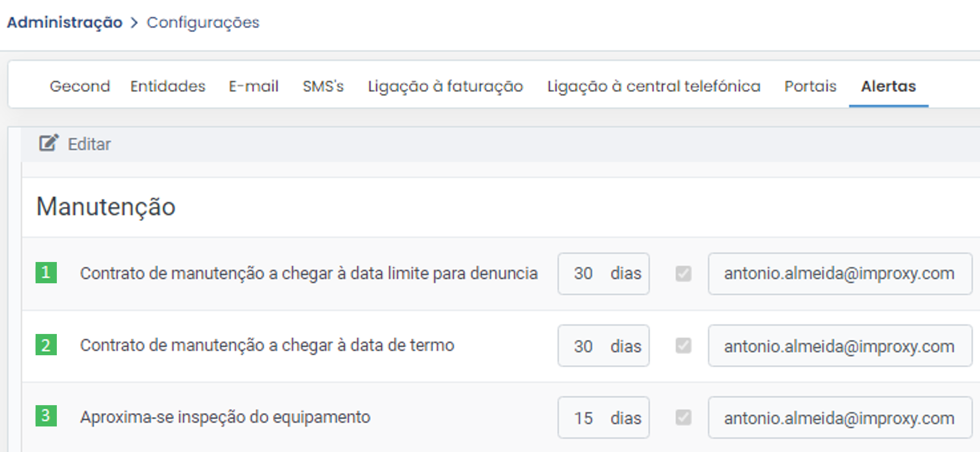Open the Portais tab
Screen dimensions: 980x452
click(x=810, y=86)
